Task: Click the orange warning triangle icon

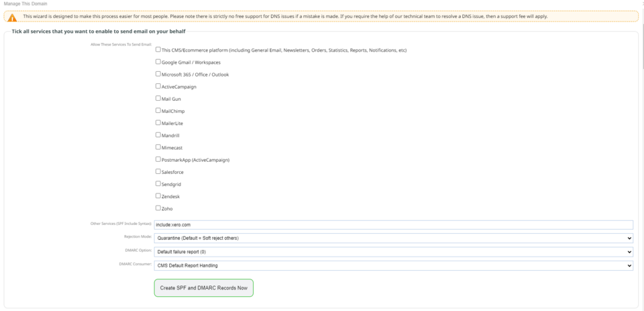Action: (13, 17)
